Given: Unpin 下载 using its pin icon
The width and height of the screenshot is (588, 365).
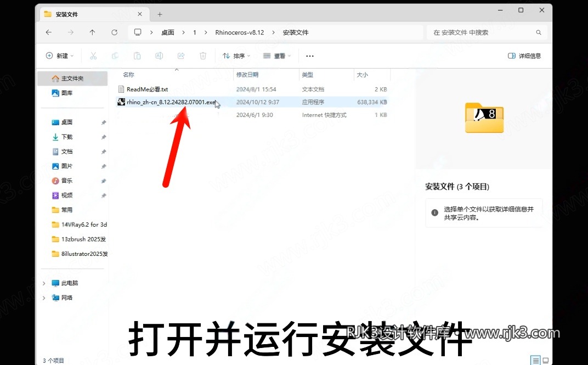Looking at the screenshot, I should tap(104, 137).
